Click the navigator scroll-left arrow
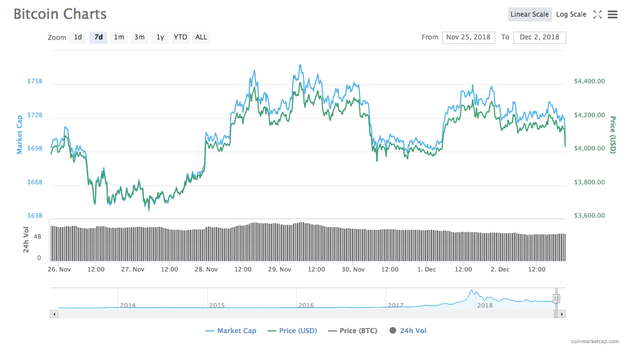The width and height of the screenshot is (644, 352). 54,314
